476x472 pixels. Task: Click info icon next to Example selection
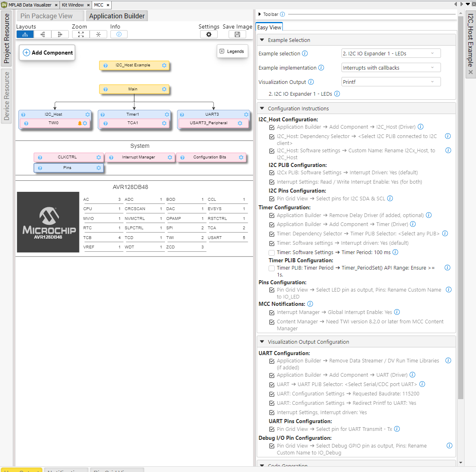(305, 53)
